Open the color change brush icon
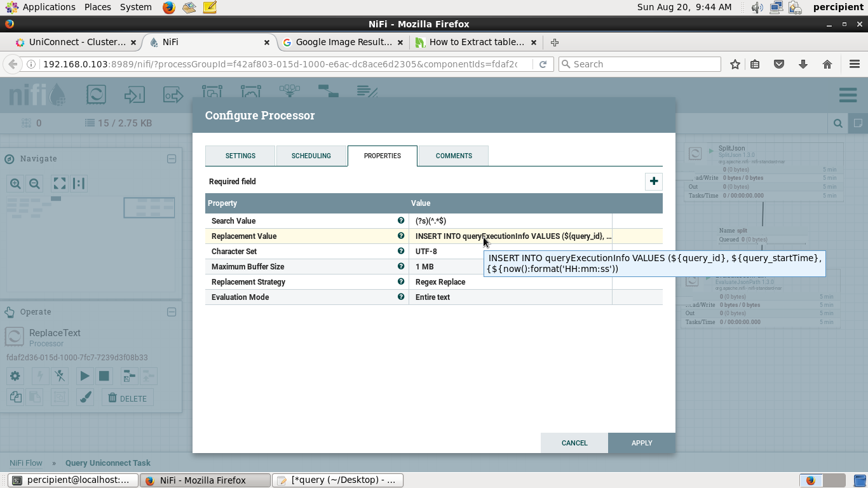 point(85,396)
